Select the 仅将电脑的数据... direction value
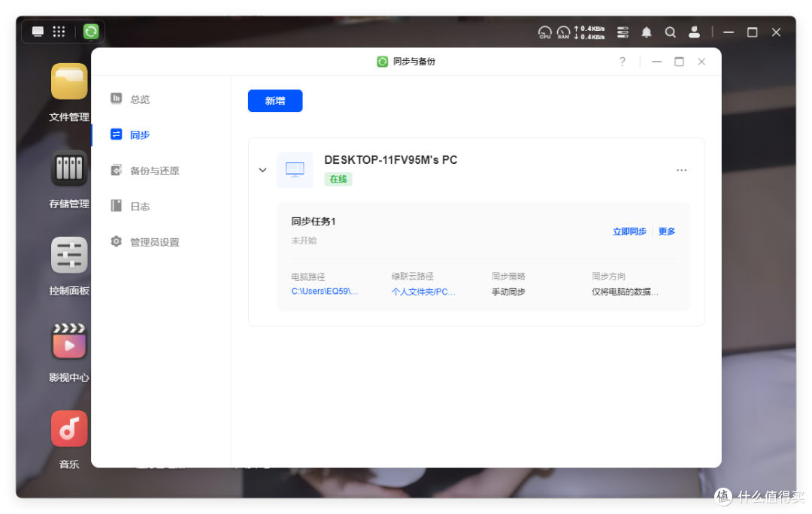 pos(625,292)
